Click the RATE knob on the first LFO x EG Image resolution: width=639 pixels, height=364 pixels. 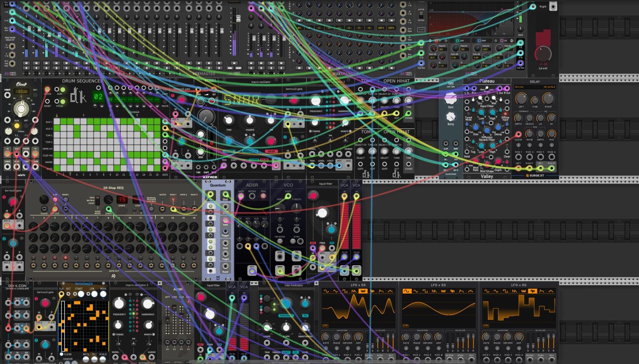326,337
